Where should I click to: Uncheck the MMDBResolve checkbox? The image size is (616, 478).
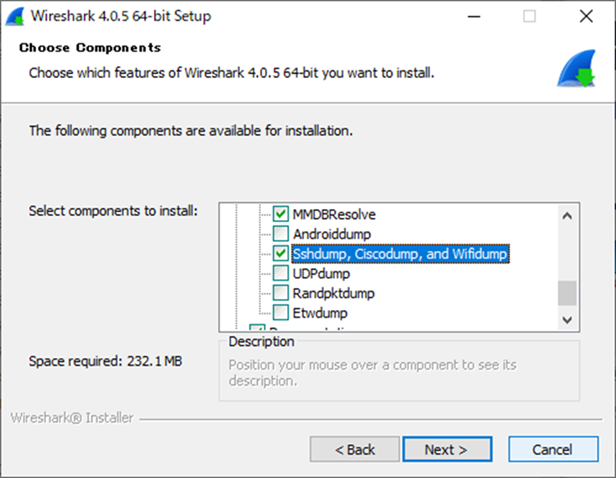click(x=281, y=215)
